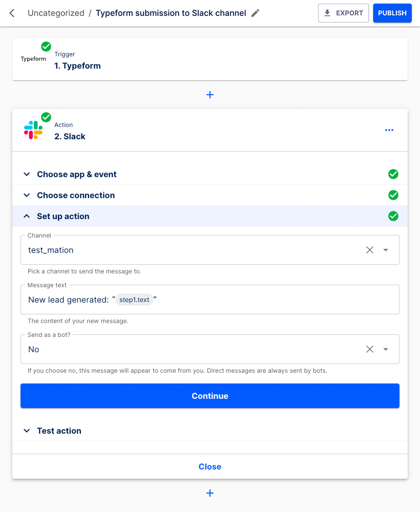
Task: Click the Export button
Action: point(343,13)
